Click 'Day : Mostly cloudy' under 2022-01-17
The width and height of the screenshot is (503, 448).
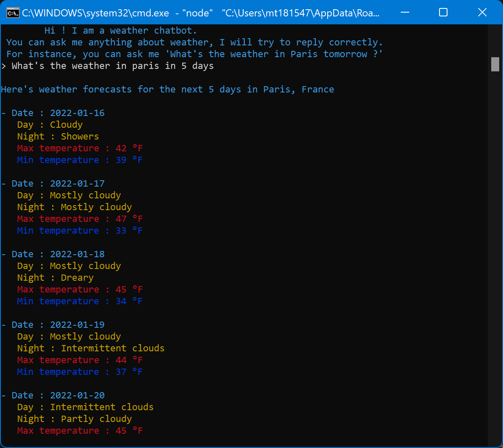pos(69,195)
